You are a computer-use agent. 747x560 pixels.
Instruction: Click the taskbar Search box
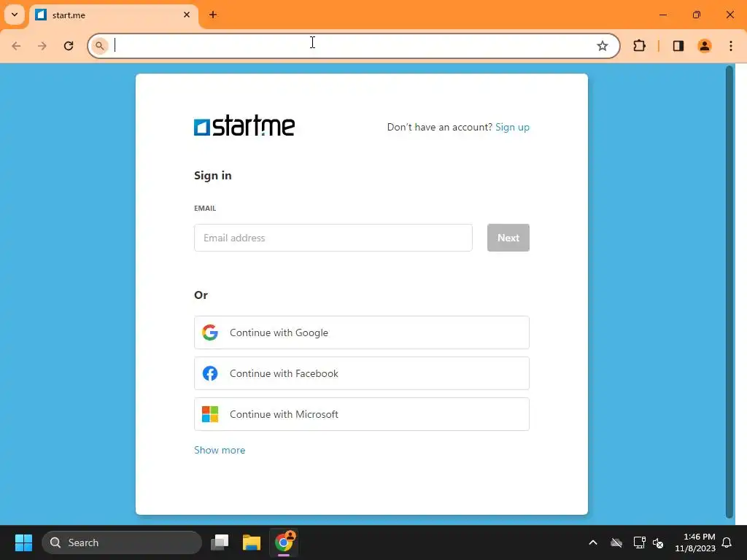tap(122, 542)
